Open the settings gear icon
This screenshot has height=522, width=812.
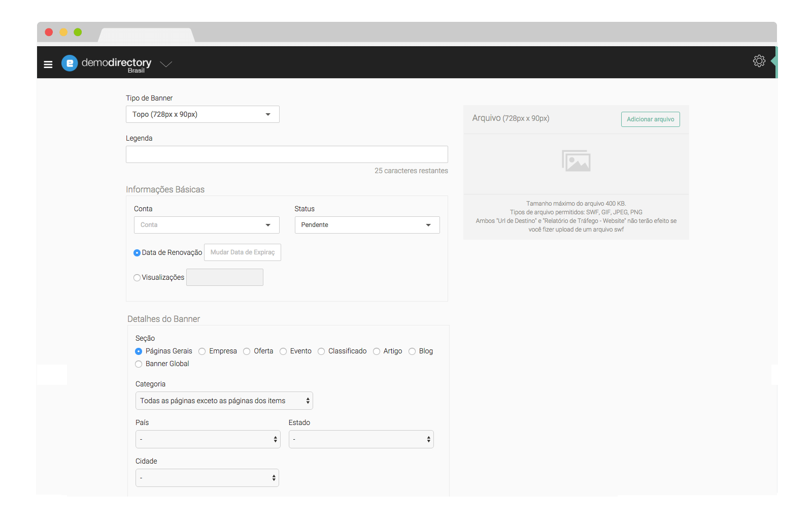pyautogui.click(x=759, y=61)
